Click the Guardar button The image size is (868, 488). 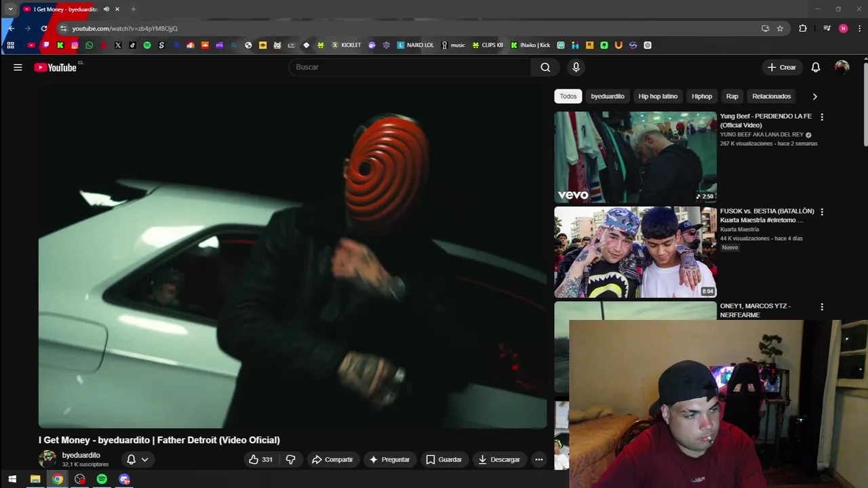[443, 460]
